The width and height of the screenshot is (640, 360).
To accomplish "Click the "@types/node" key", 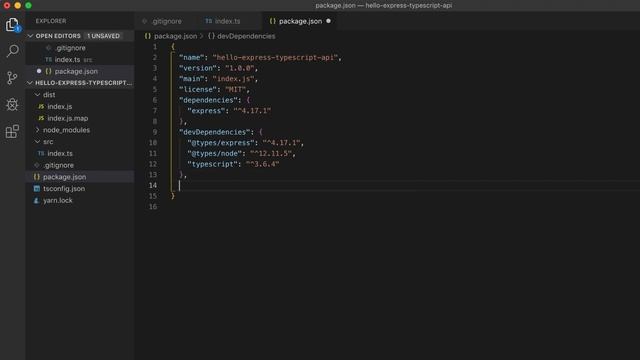I will (x=215, y=153).
